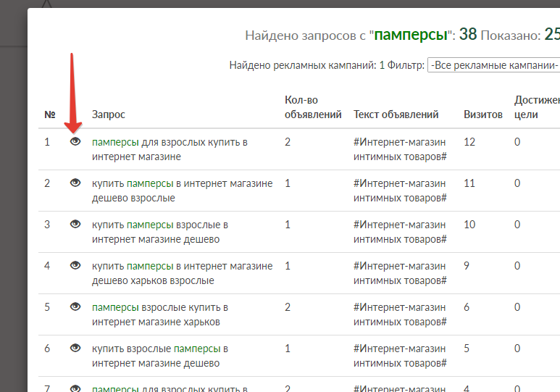Image resolution: width=560 pixels, height=392 pixels.
Task: Click the '№' column header
Action: 50,114
